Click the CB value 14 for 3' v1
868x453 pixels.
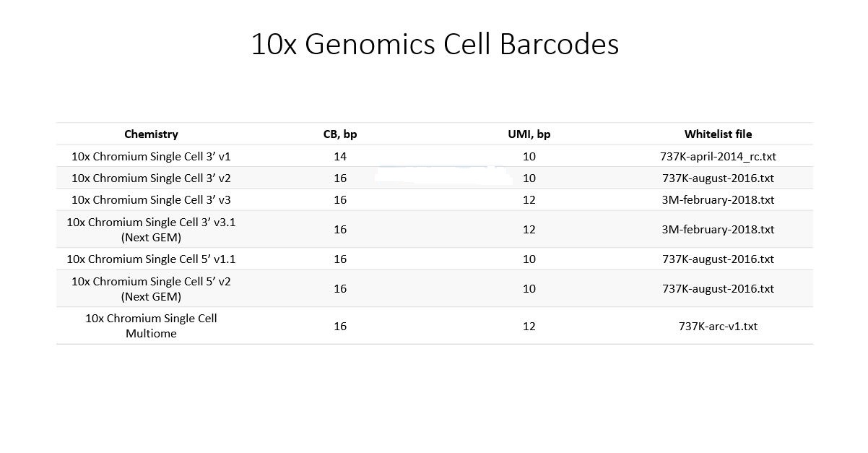(x=340, y=156)
